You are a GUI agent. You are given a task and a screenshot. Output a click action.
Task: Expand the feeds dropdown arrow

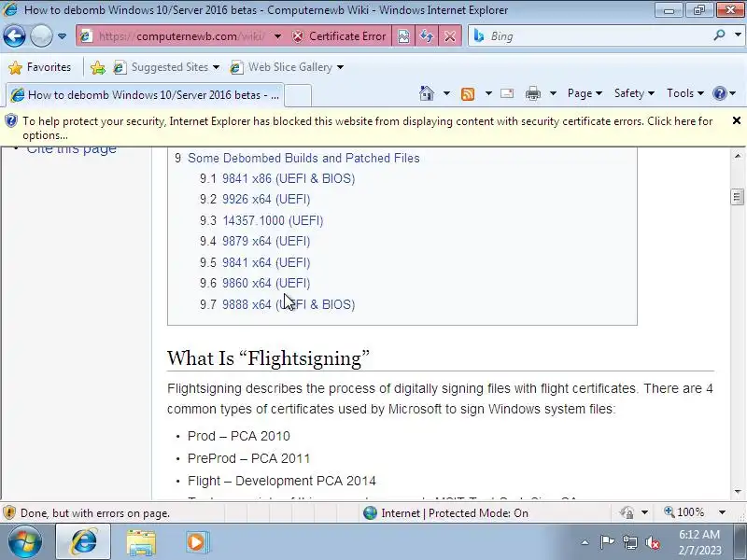pos(488,93)
